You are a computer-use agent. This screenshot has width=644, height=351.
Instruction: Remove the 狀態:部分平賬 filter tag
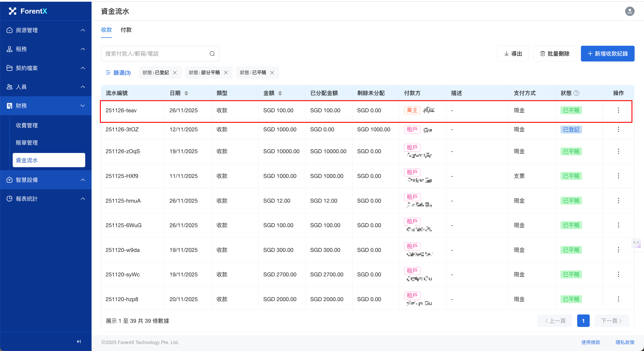pyautogui.click(x=226, y=73)
